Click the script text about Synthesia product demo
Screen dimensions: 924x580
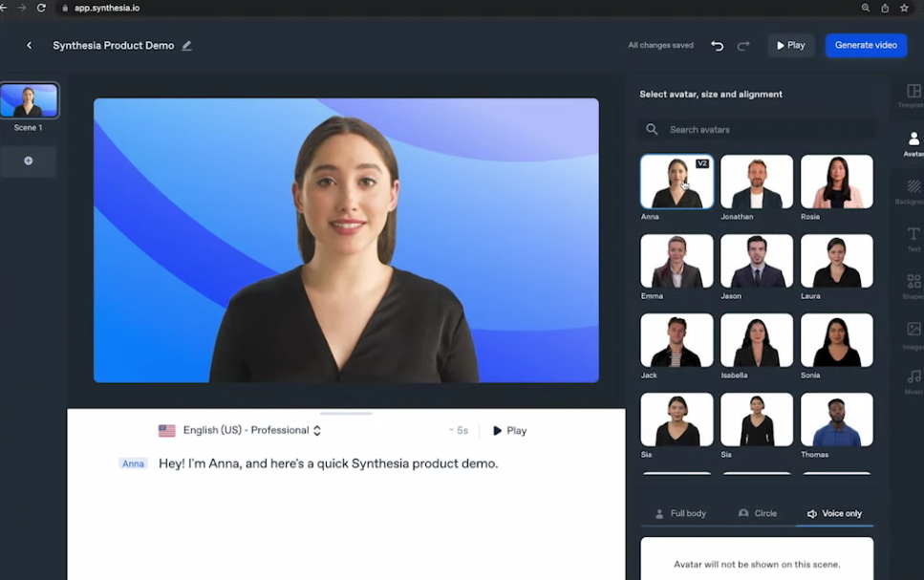(329, 463)
